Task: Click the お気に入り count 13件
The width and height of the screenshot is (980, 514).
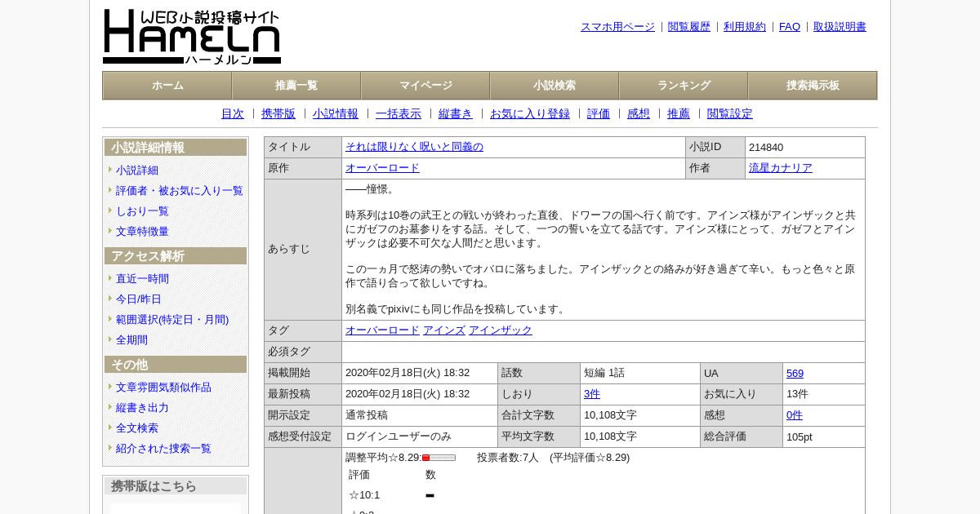Action: tap(797, 394)
